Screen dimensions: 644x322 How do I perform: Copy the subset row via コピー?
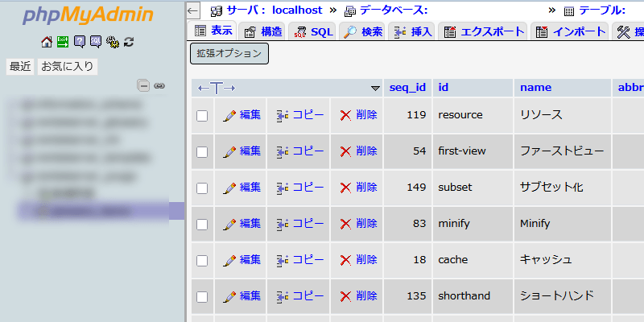point(299,188)
